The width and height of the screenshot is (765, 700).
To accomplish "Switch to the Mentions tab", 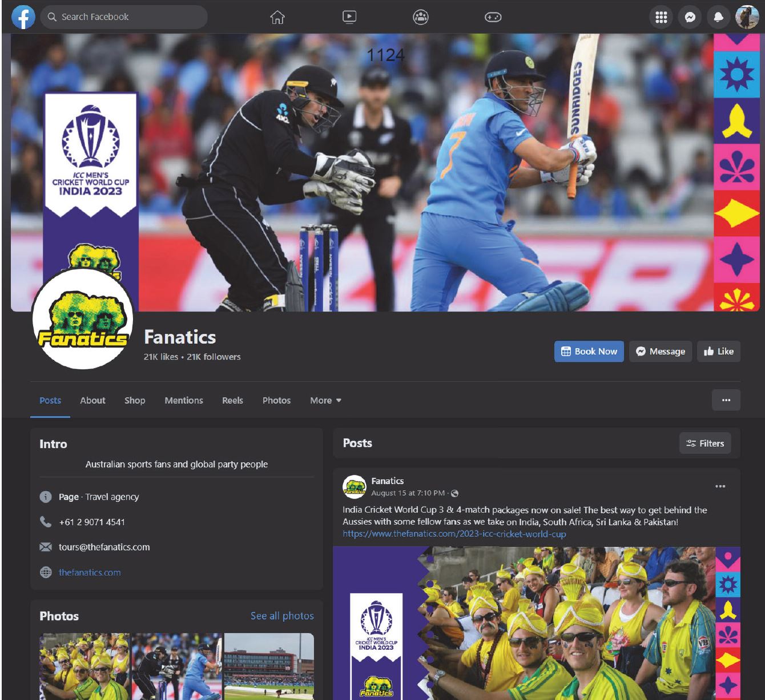I will [x=184, y=400].
